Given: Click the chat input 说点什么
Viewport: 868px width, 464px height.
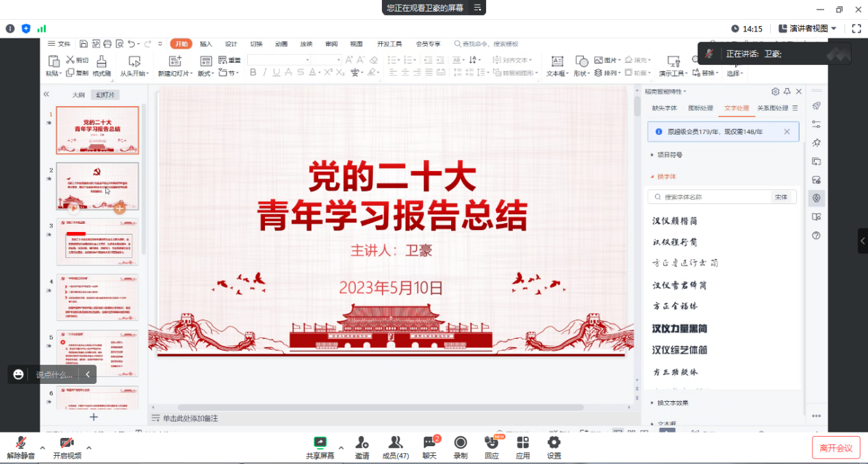Looking at the screenshot, I should (x=54, y=374).
